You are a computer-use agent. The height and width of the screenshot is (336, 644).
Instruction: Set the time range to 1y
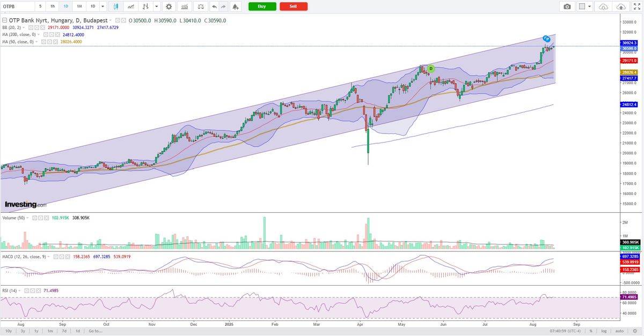click(x=36, y=331)
